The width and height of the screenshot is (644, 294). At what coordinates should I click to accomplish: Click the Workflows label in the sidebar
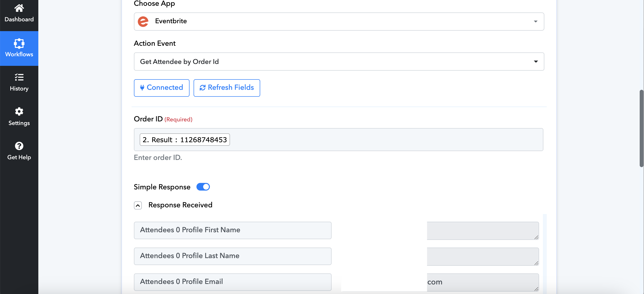[x=19, y=54]
